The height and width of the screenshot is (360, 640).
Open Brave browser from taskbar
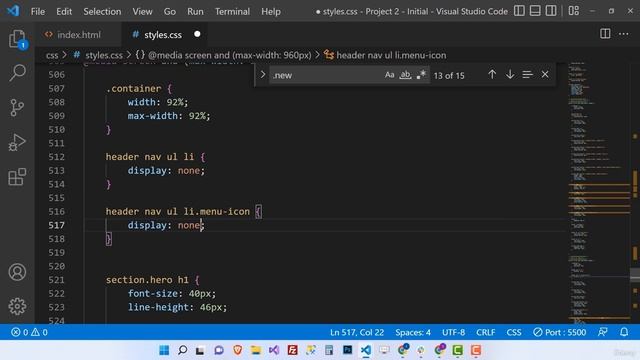coord(238,350)
